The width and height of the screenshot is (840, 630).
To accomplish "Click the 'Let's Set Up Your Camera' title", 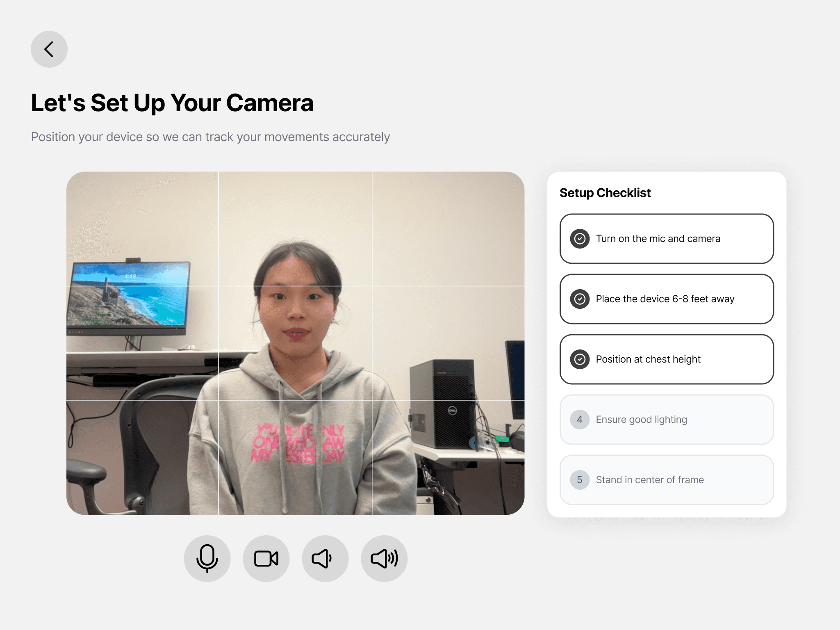I will pos(172,103).
